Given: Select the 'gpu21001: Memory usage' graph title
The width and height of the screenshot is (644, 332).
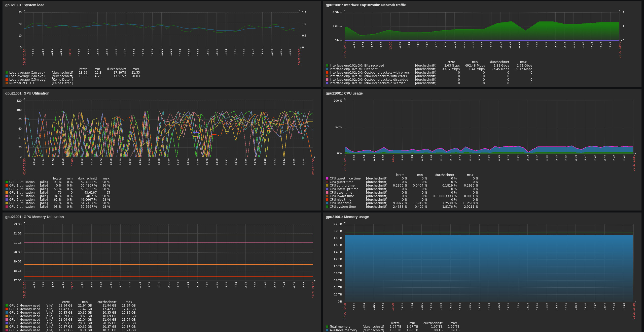Looking at the screenshot, I should 347,217.
